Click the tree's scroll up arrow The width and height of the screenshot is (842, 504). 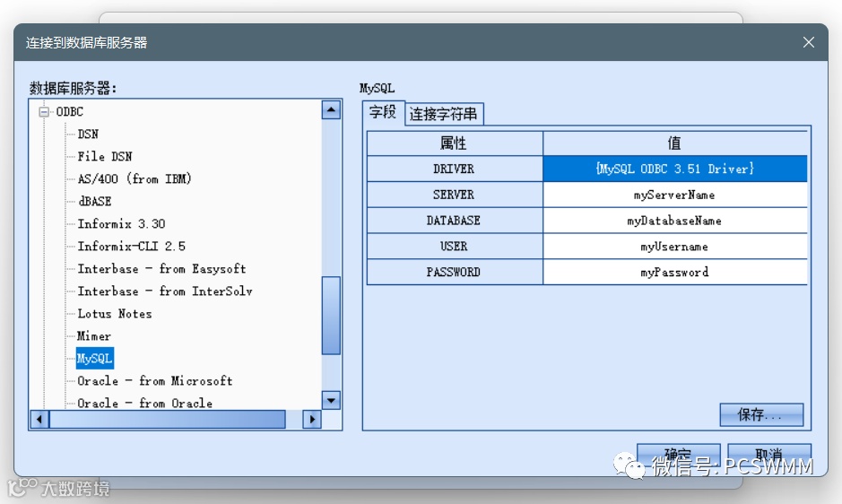click(x=331, y=109)
